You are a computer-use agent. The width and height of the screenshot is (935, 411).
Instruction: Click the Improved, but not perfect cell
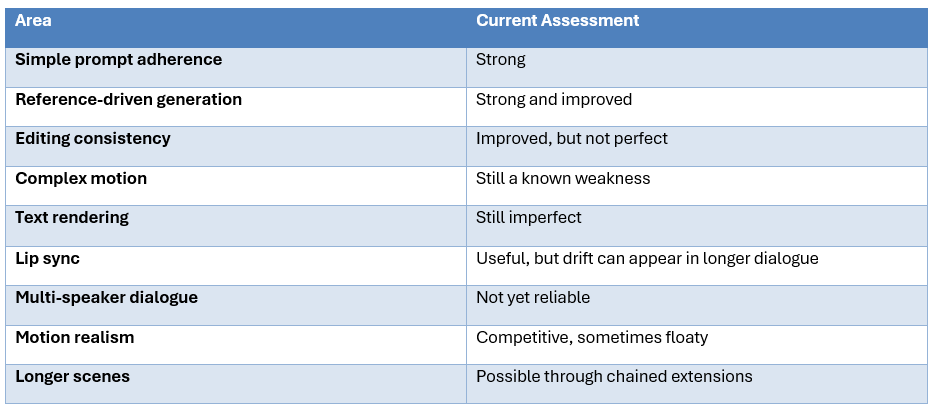pos(697,147)
